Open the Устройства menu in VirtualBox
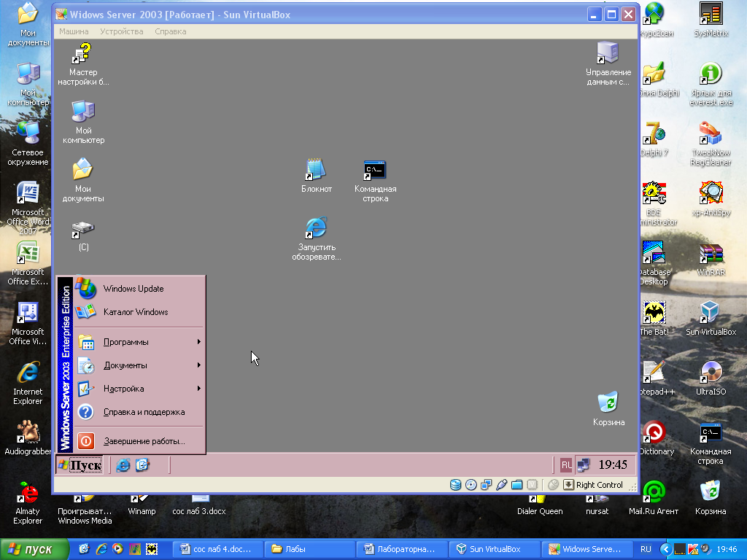 point(122,31)
